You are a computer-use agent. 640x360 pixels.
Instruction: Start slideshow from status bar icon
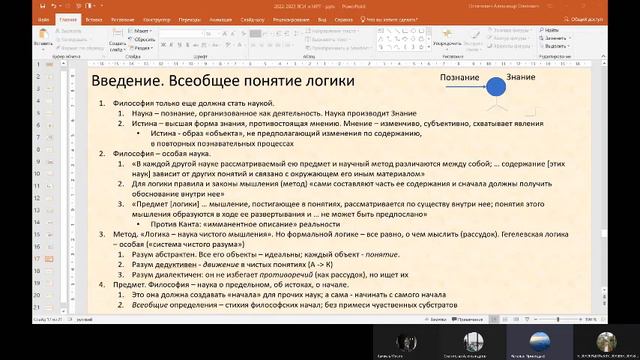click(x=527, y=320)
